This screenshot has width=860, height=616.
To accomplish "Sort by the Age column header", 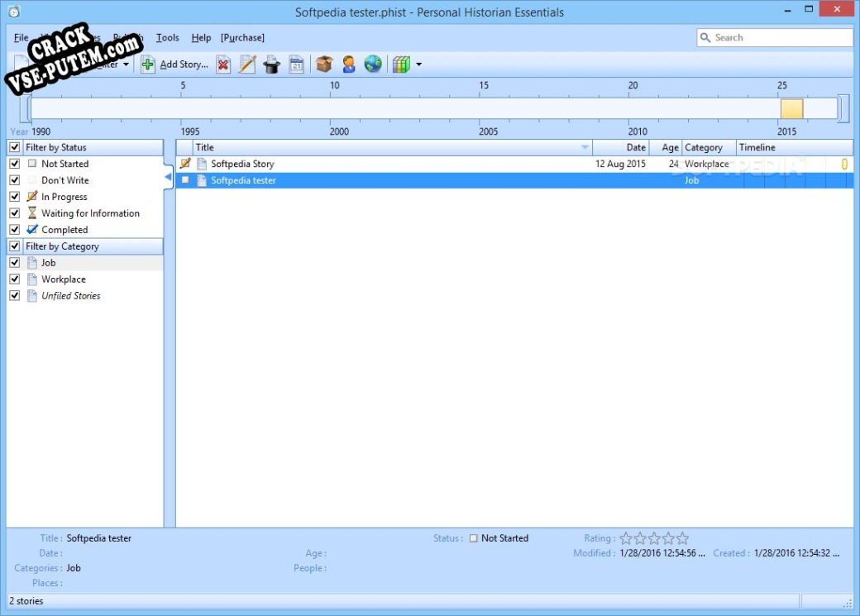I will point(666,147).
